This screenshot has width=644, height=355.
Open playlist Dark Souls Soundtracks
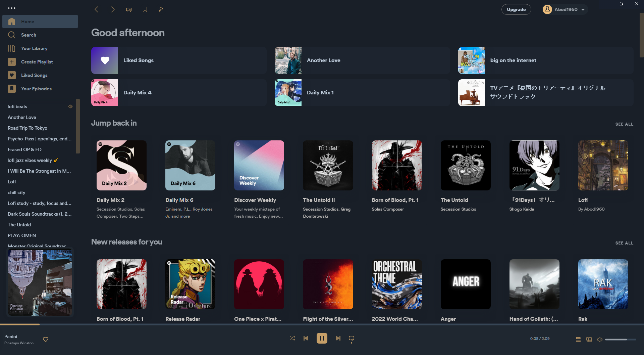pos(40,214)
